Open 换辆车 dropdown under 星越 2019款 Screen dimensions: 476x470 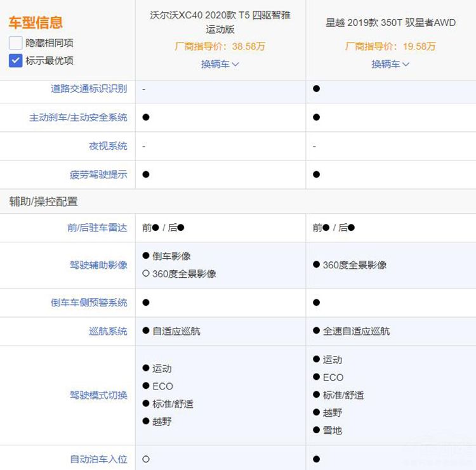(x=390, y=64)
